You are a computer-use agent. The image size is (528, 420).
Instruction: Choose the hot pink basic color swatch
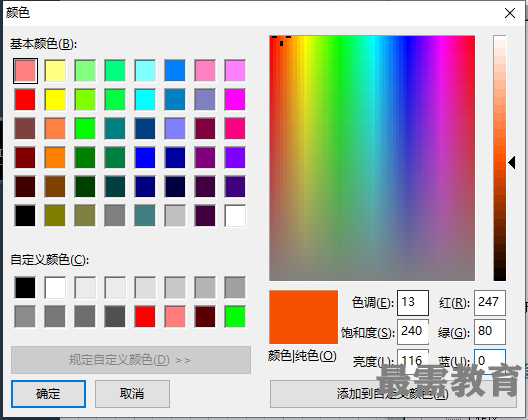point(235,129)
